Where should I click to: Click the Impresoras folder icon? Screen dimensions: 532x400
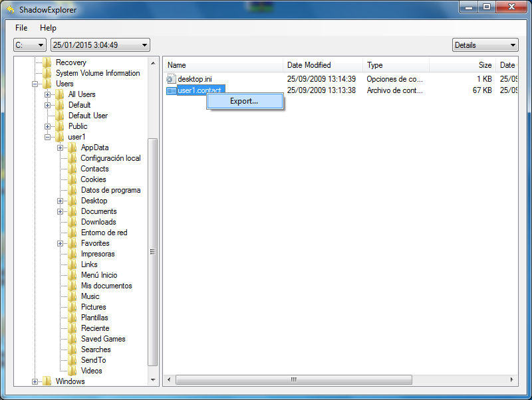[72, 254]
